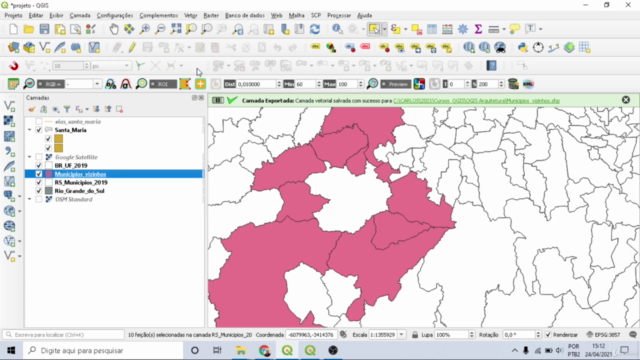640x360 pixels.
Task: Open the Processar menu
Action: tap(339, 16)
